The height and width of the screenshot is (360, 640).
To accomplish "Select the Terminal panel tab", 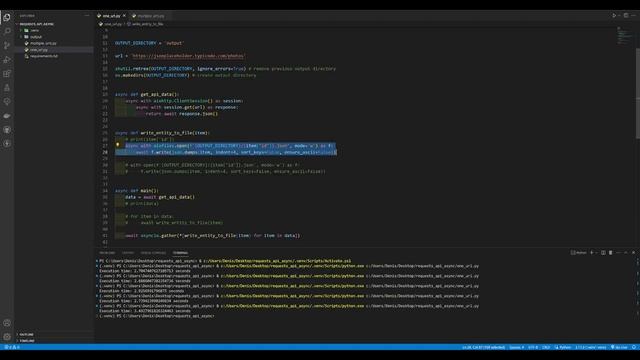I will point(180,253).
